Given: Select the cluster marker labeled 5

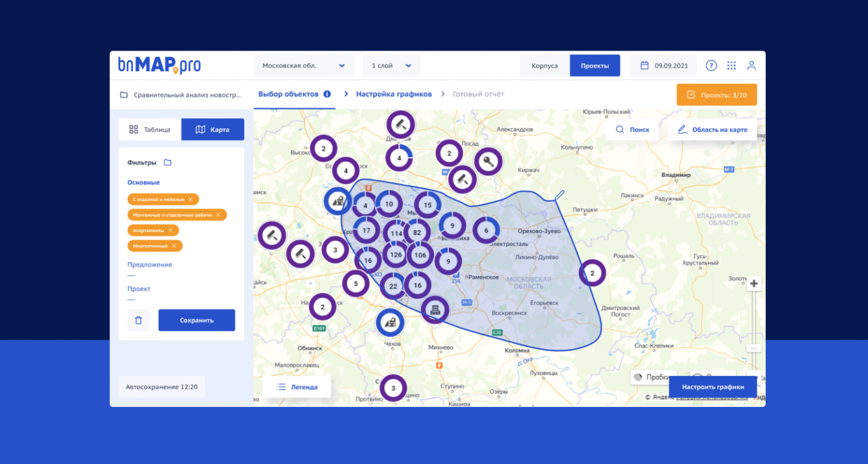Looking at the screenshot, I should pyautogui.click(x=356, y=283).
